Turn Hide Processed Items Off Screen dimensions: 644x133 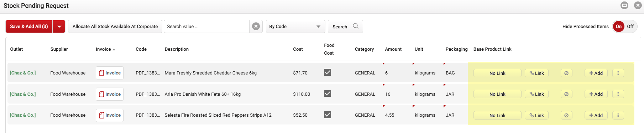[630, 27]
